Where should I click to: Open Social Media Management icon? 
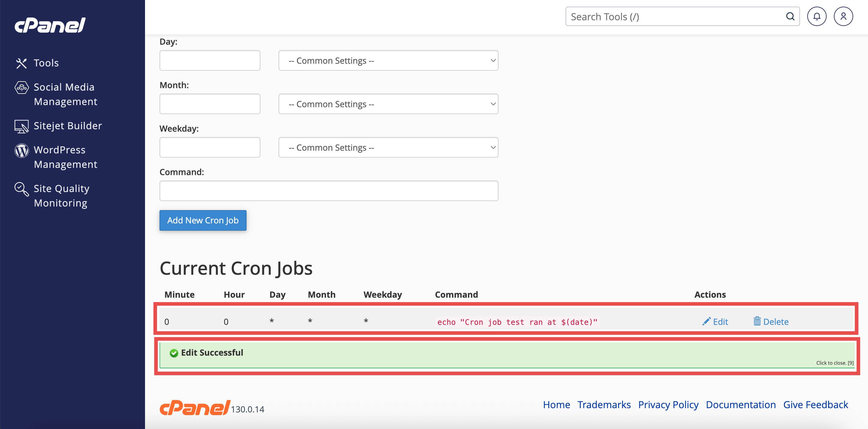(21, 88)
